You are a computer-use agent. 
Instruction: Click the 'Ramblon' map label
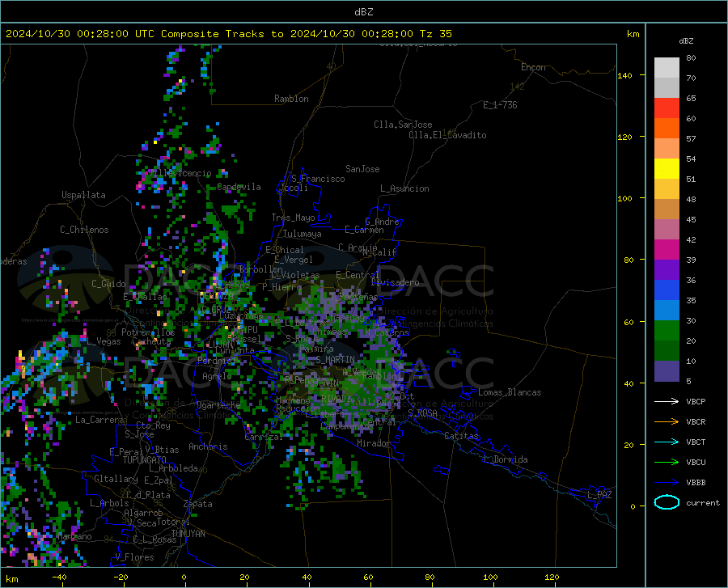291,99
